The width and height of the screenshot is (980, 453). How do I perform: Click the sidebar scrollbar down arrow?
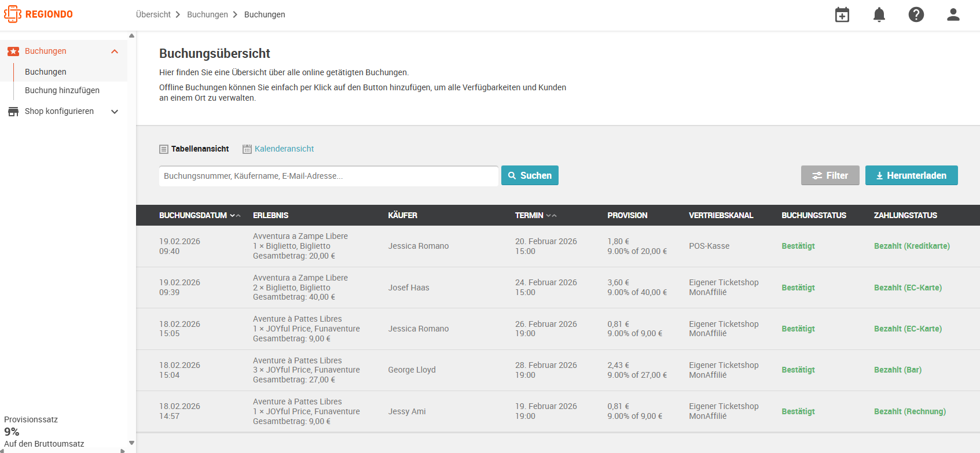131,443
